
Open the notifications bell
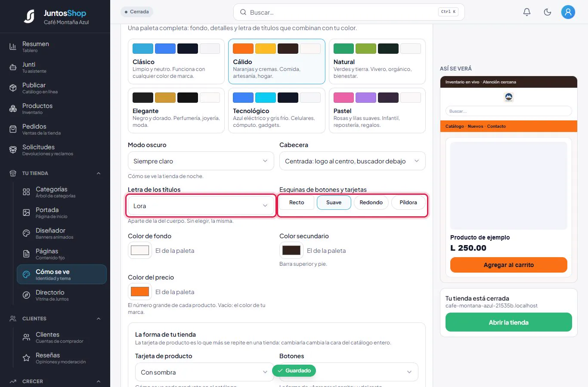tap(527, 12)
